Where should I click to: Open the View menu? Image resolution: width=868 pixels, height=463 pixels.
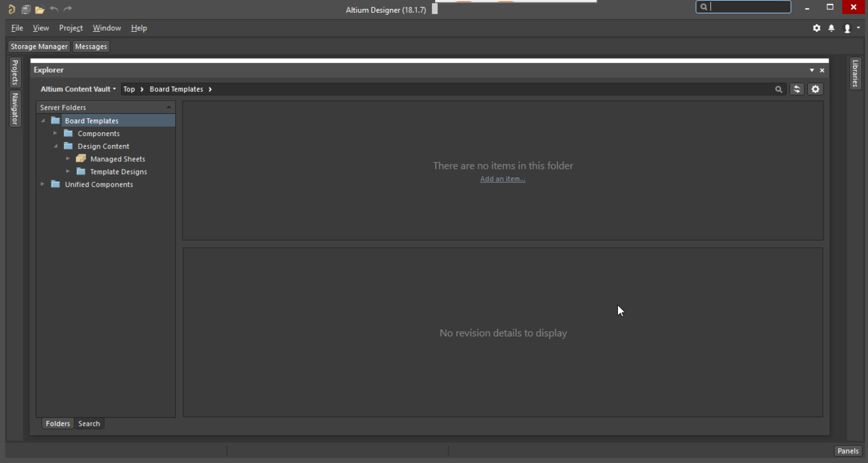41,28
